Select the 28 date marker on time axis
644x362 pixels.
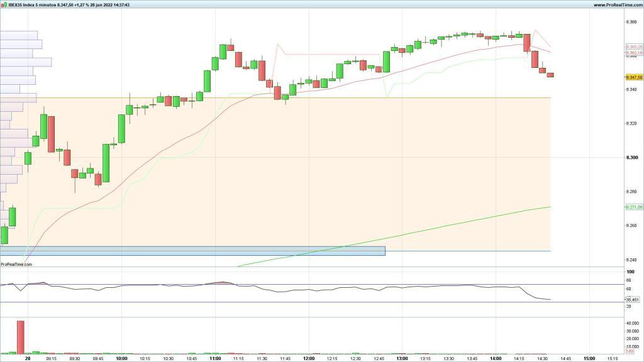pos(28,359)
